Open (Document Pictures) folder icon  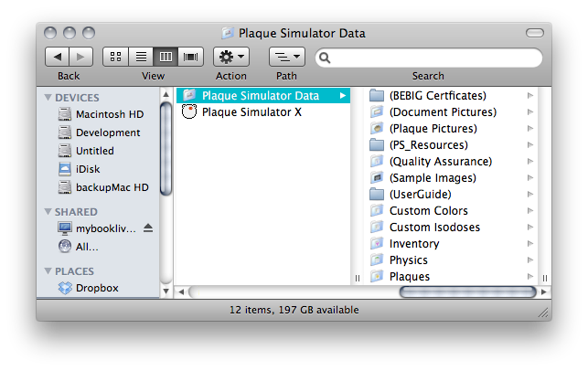[377, 112]
